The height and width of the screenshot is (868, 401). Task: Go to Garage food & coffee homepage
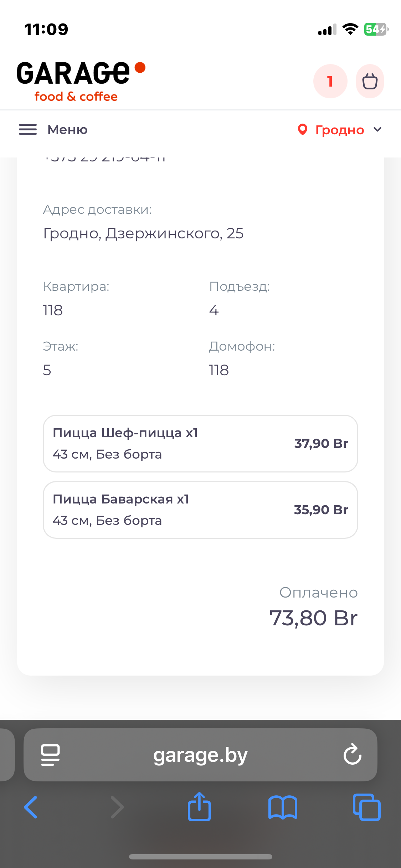(x=81, y=81)
